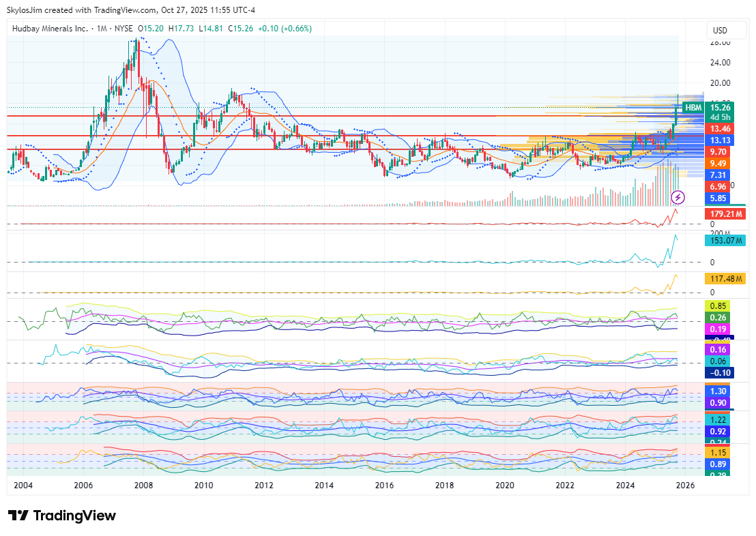Image resolution: width=756 pixels, height=536 pixels.
Task: Open the USD currency selector
Action: point(720,30)
